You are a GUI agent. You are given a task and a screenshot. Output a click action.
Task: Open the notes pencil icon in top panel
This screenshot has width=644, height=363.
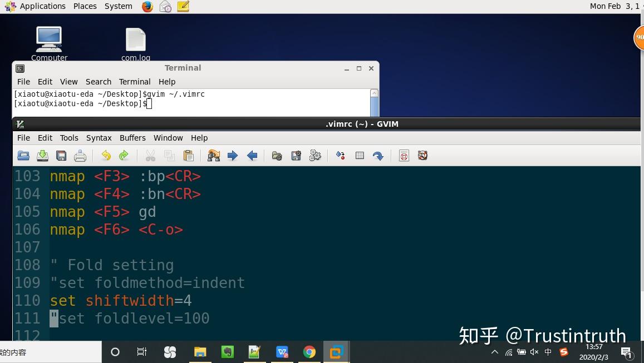tap(183, 7)
